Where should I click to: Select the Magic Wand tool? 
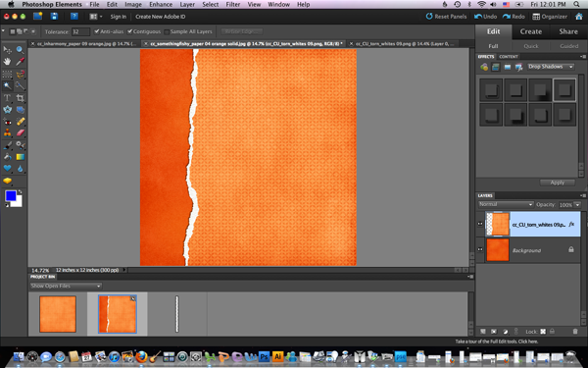pyautogui.click(x=7, y=86)
